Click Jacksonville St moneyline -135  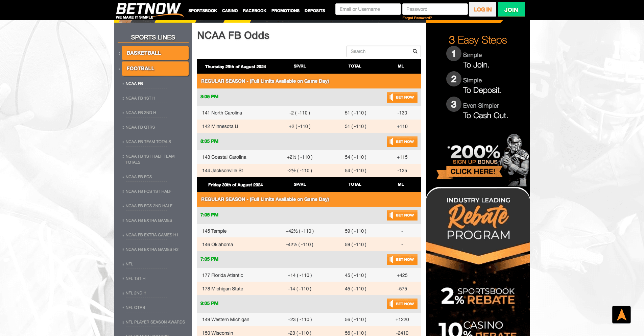click(402, 171)
